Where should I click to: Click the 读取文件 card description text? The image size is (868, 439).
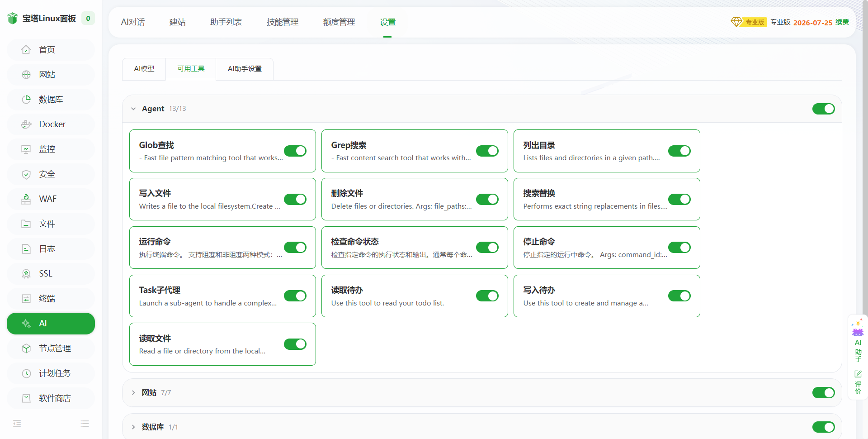(202, 351)
